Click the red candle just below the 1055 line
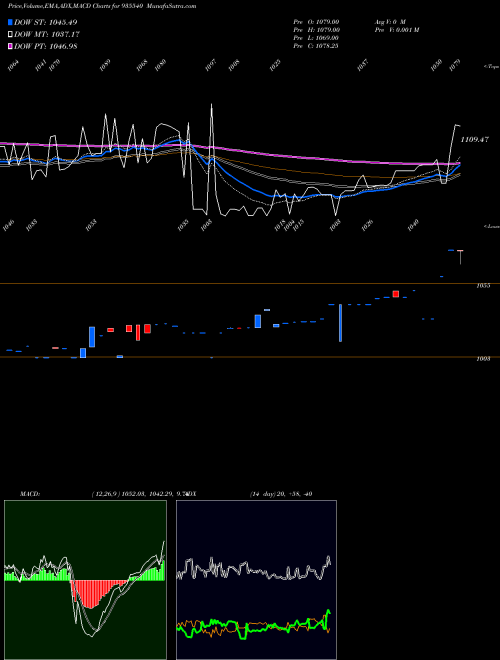Image resolution: width=500 pixels, height=660 pixels. (x=396, y=294)
